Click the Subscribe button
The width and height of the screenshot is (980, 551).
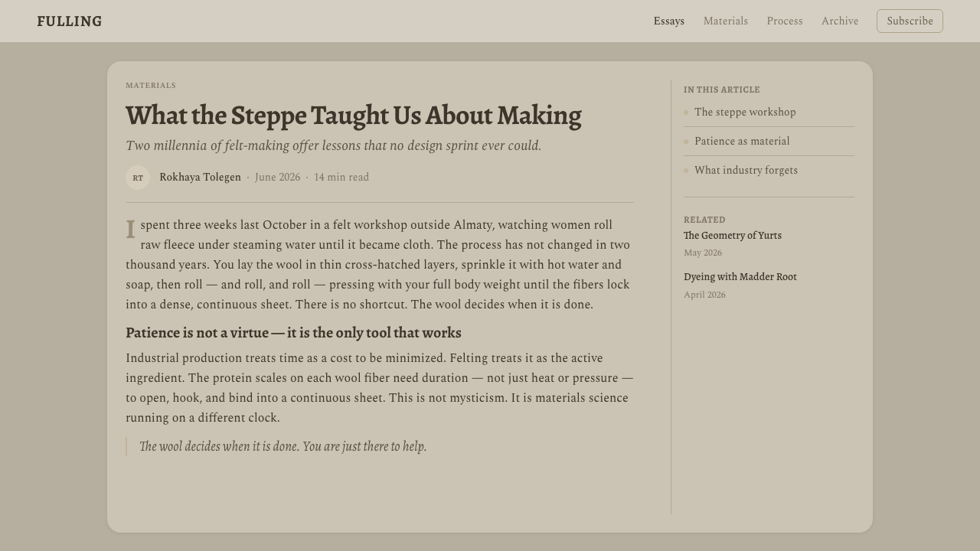pyautogui.click(x=910, y=21)
